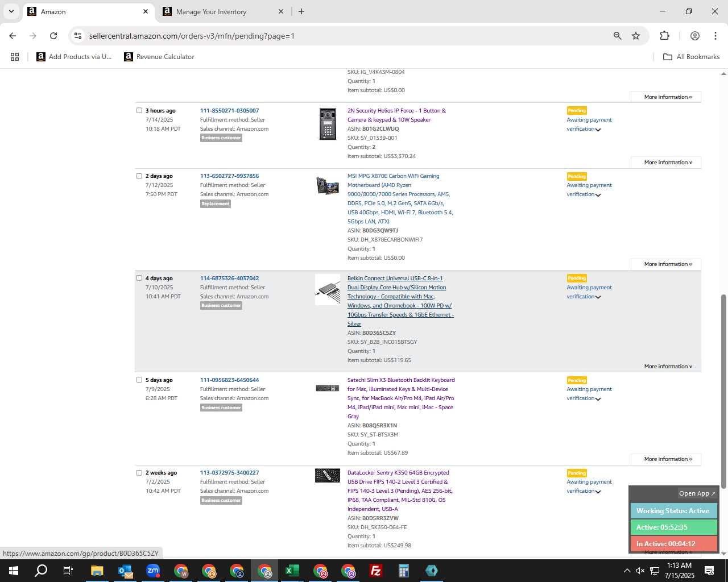Go back to previous page
This screenshot has height=582, width=728.
click(x=13, y=36)
